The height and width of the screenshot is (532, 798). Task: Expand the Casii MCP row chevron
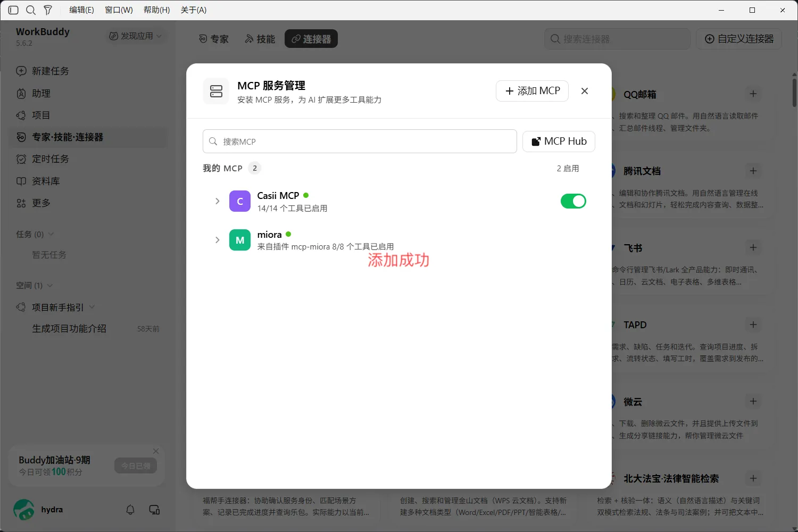pos(217,201)
